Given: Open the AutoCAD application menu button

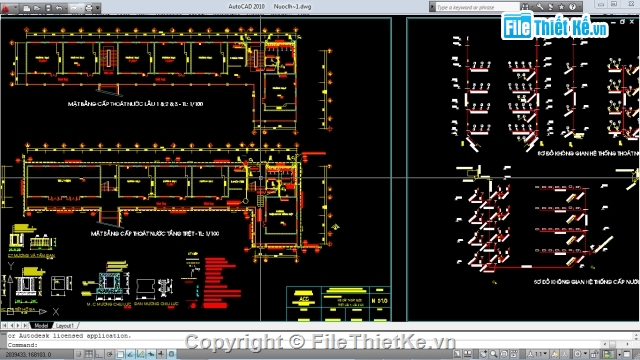Looking at the screenshot, I should (5, 7).
